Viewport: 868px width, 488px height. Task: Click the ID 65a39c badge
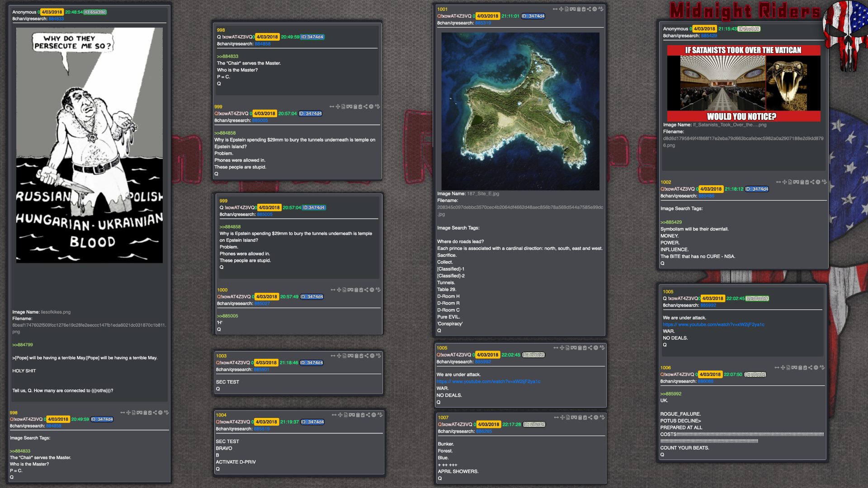[x=95, y=12]
